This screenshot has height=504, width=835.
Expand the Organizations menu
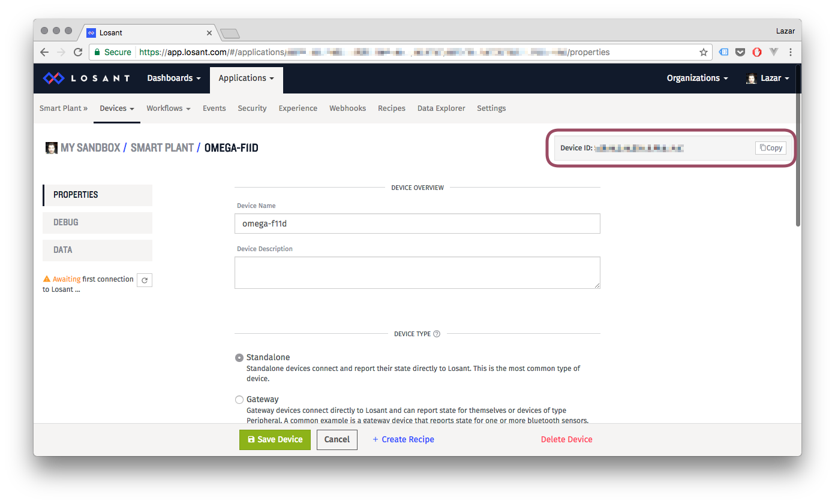pyautogui.click(x=697, y=79)
